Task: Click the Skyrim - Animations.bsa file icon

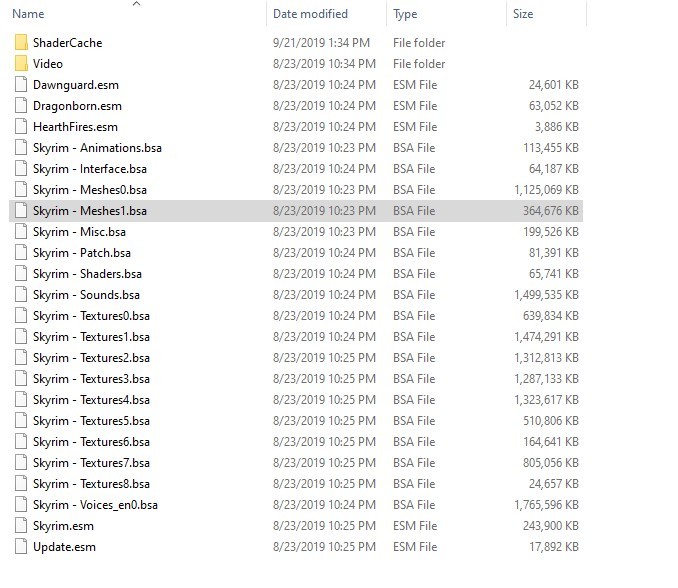Action: point(21,148)
